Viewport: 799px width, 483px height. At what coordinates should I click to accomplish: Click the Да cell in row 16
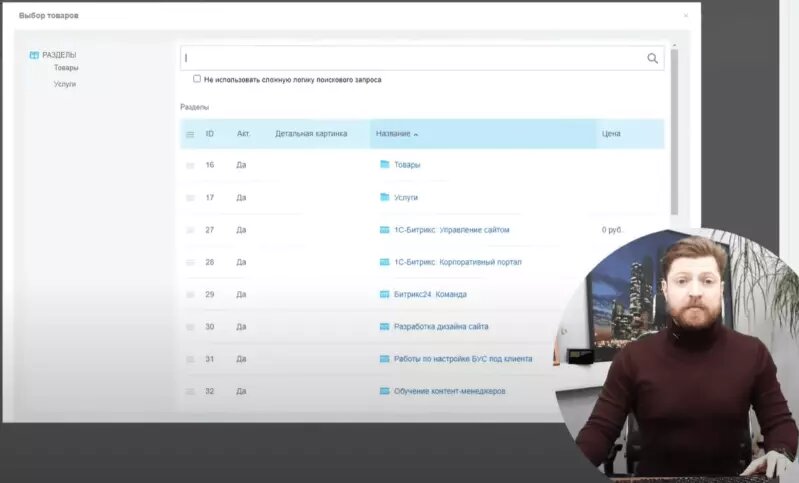241,165
